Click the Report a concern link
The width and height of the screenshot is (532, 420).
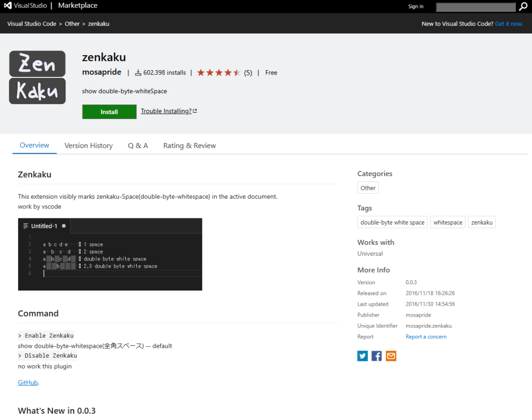(x=426, y=336)
